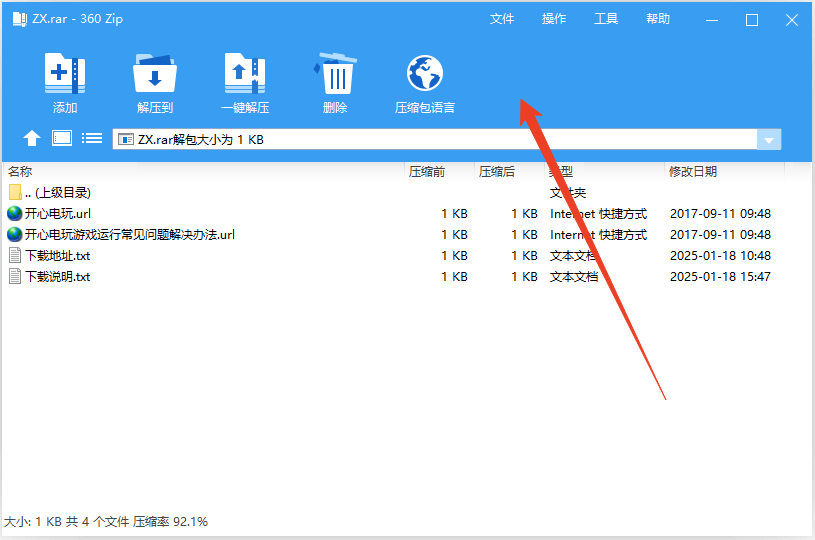This screenshot has width=815, height=540.
Task: Select the 下载说明.txt file
Action: (57, 277)
